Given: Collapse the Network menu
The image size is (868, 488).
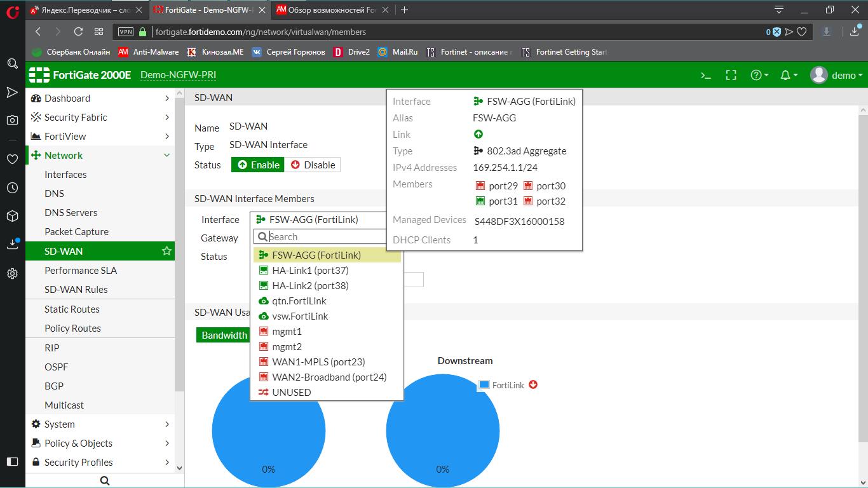Looking at the screenshot, I should click(100, 155).
